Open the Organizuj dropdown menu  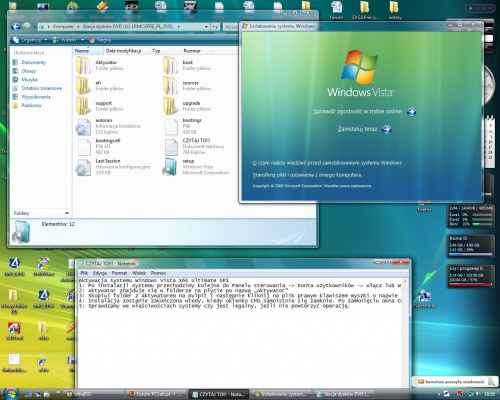click(30, 40)
